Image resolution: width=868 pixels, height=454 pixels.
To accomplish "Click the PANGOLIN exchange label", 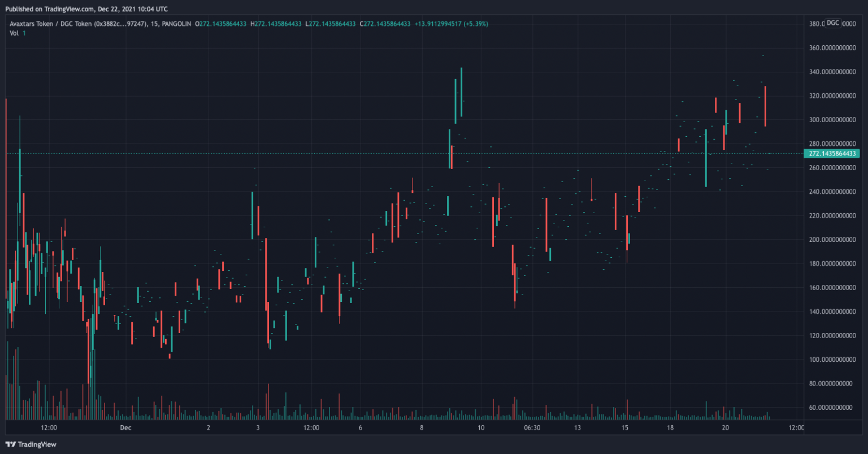I will click(x=178, y=24).
